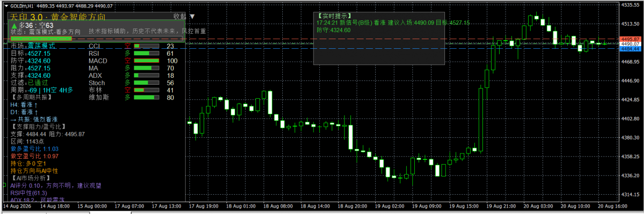
Task: Click the 状态: 震荡模式-看多方向 status line
Action: pyautogui.click(x=46, y=32)
